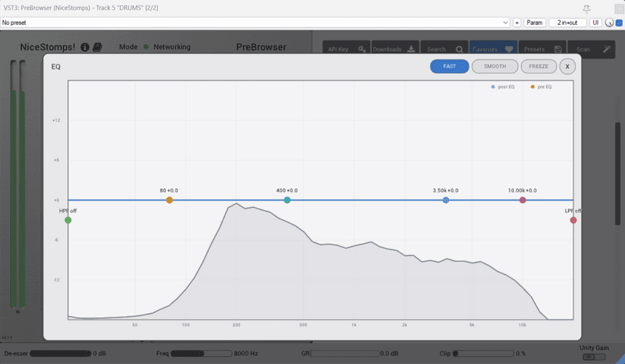Open the Scan tab

click(x=591, y=49)
